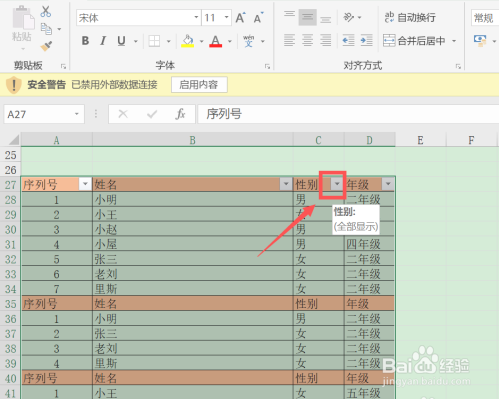Image resolution: width=499 pixels, height=399 pixels.
Task: Open orientation dropdown arrow
Action: coord(359,17)
